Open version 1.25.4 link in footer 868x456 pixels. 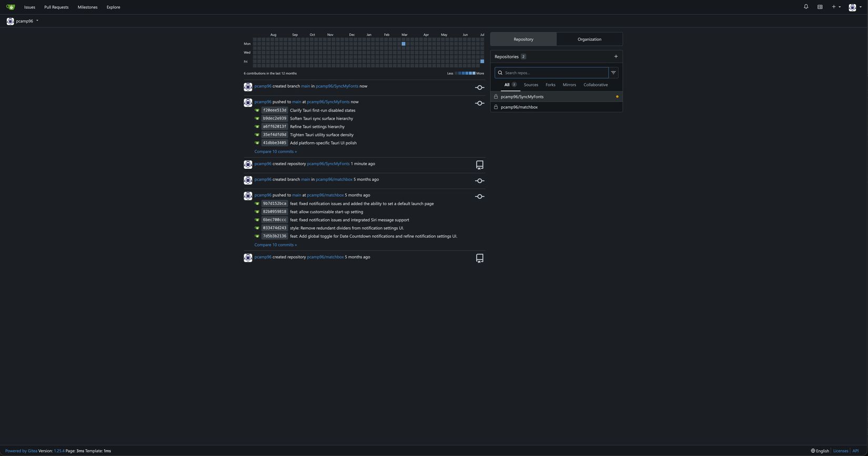pos(59,451)
